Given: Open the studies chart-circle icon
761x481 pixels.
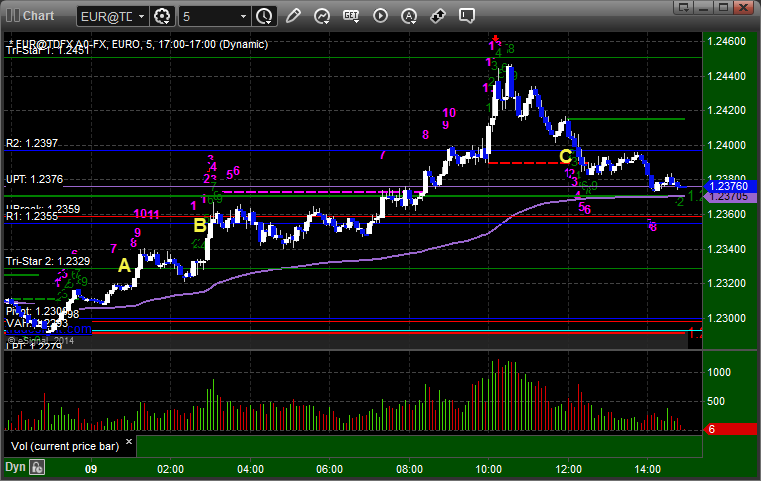Looking at the screenshot, I should click(x=322, y=16).
